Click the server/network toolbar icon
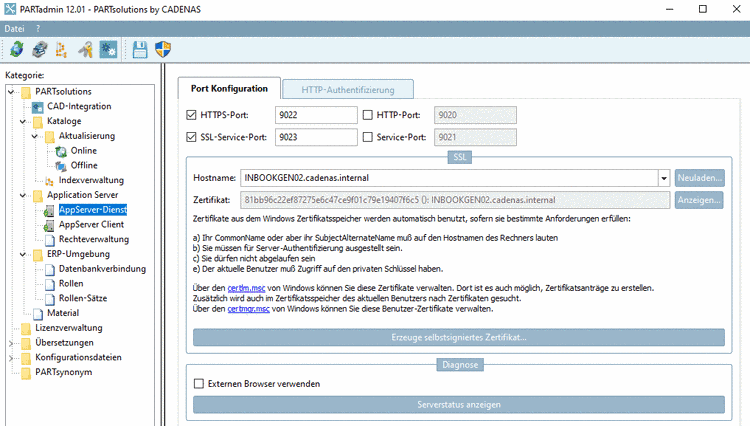The width and height of the screenshot is (750, 426). click(40, 49)
